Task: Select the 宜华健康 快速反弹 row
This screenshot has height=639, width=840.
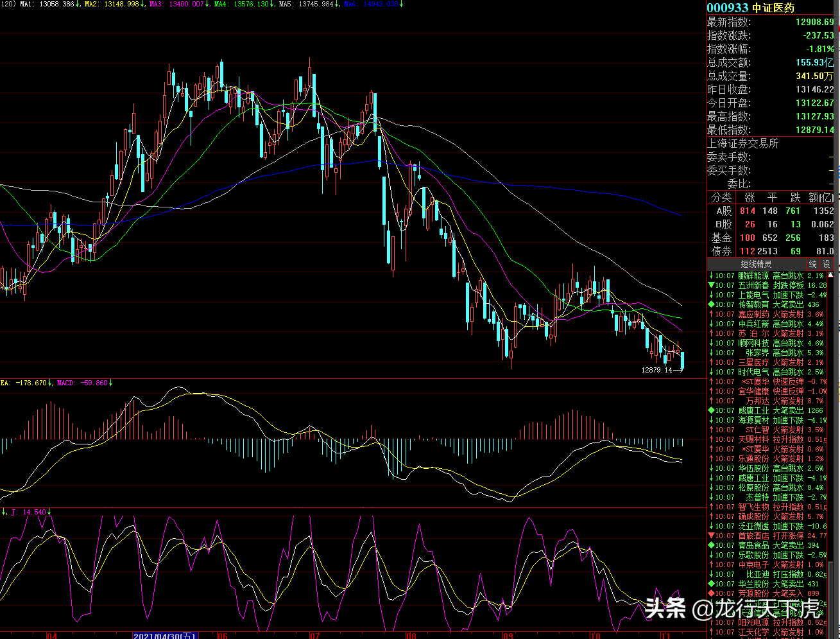Action: pyautogui.click(x=767, y=391)
